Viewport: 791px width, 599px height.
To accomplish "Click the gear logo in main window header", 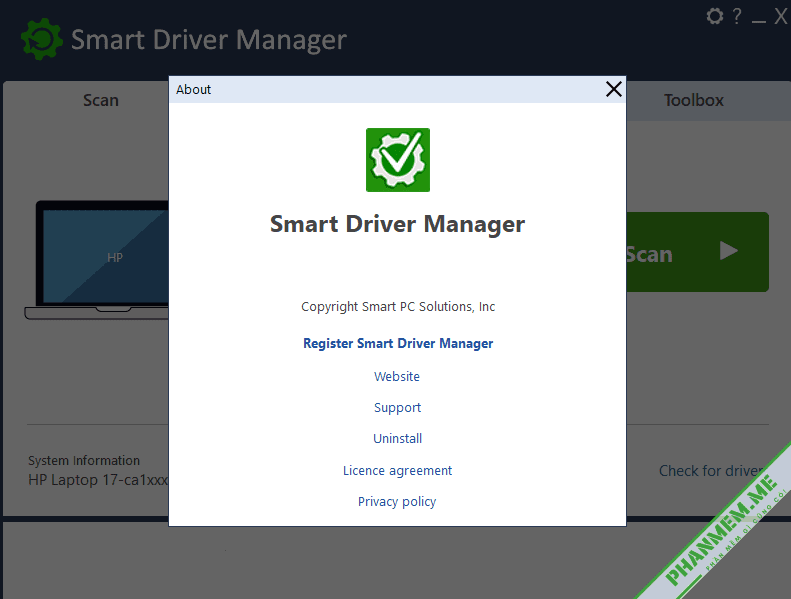I will [42, 39].
